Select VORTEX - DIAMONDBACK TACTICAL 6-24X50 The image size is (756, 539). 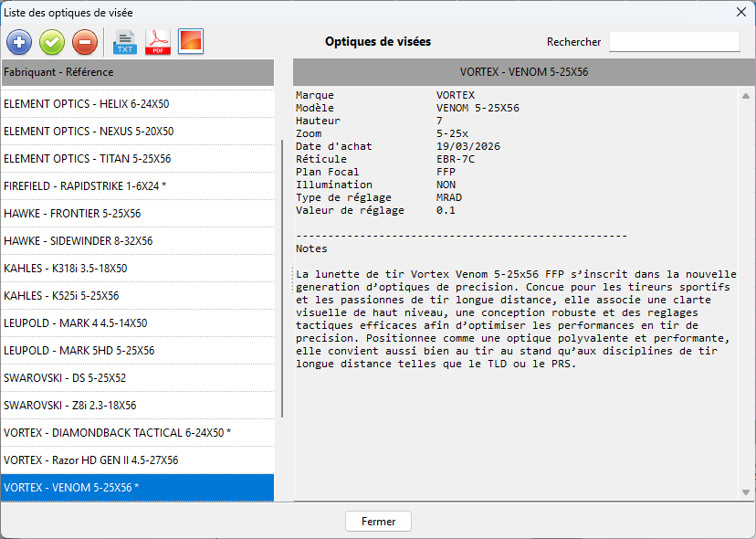tap(137, 433)
